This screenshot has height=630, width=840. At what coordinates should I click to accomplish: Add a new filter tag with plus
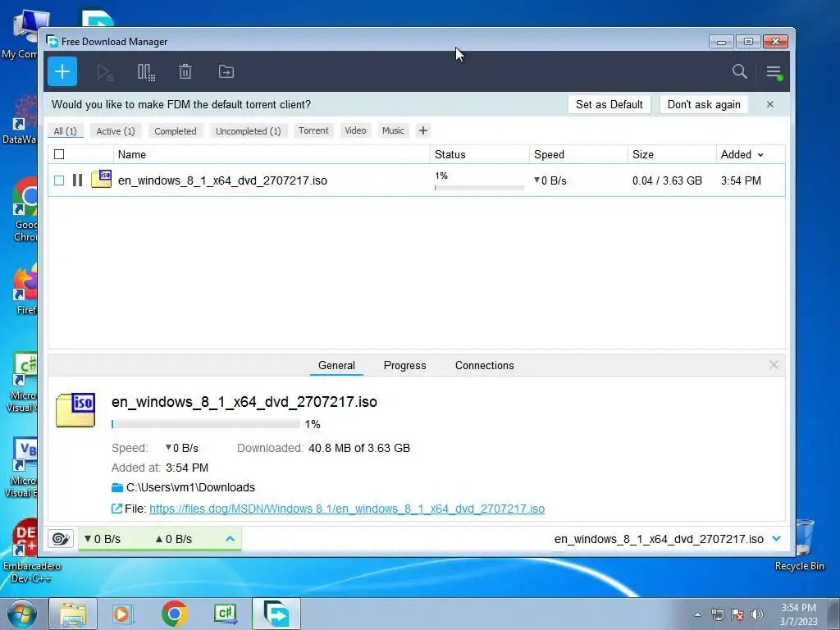click(x=423, y=130)
